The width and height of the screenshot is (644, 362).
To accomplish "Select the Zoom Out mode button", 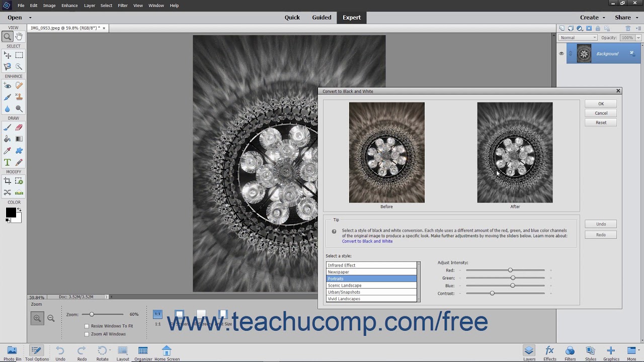I will pyautogui.click(x=51, y=318).
